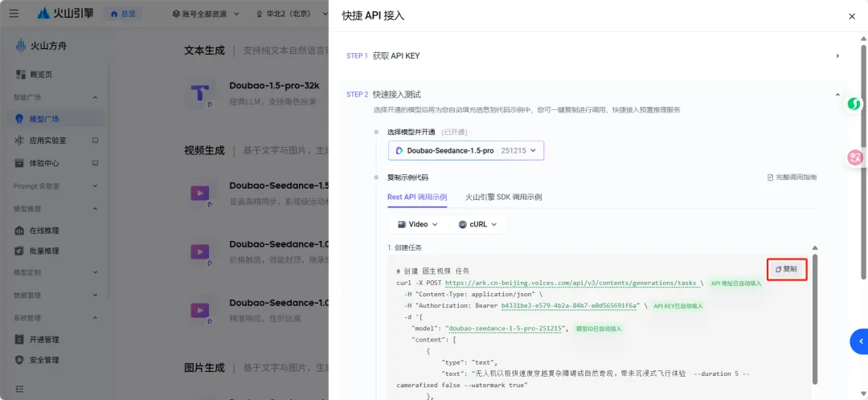Close the 快捷 API 接入 panel
The image size is (868, 400).
[852, 17]
